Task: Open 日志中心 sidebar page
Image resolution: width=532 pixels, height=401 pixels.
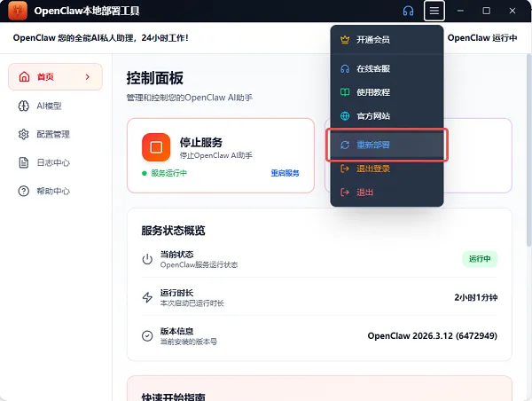Action: click(x=55, y=162)
